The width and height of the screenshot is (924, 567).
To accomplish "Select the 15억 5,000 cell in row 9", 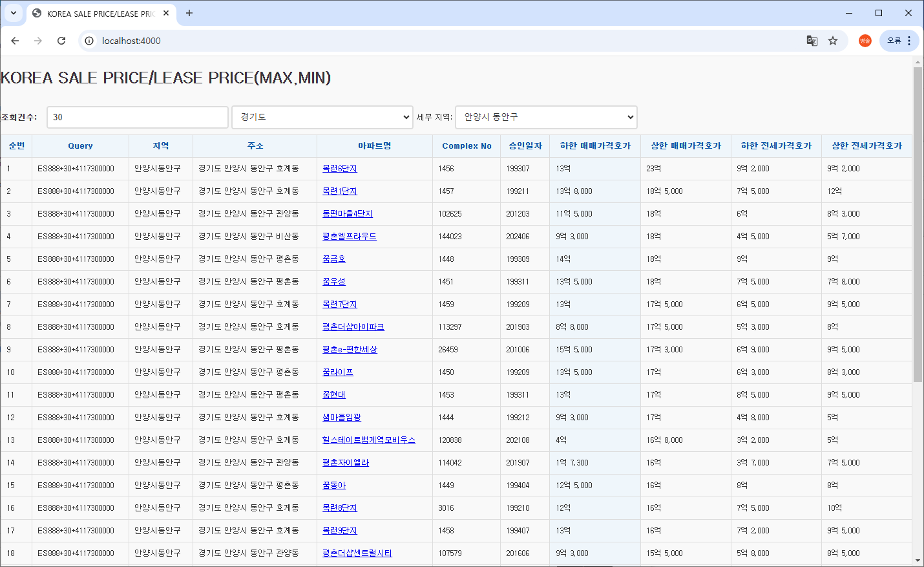I will (x=574, y=350).
